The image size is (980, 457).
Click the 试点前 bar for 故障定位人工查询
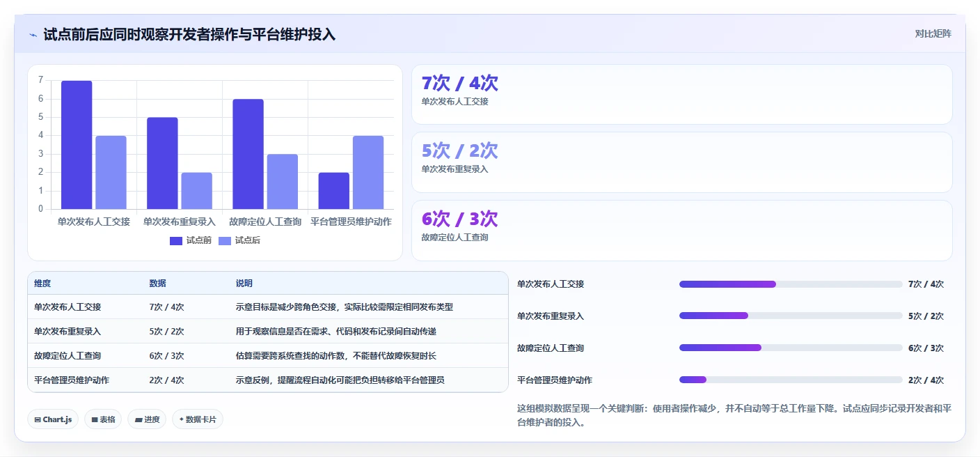click(248, 154)
